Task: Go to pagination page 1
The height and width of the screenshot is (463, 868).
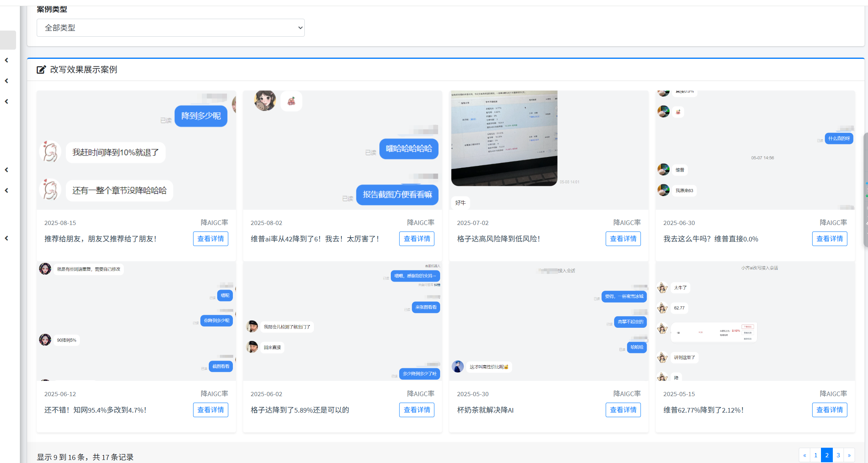Action: [816, 455]
